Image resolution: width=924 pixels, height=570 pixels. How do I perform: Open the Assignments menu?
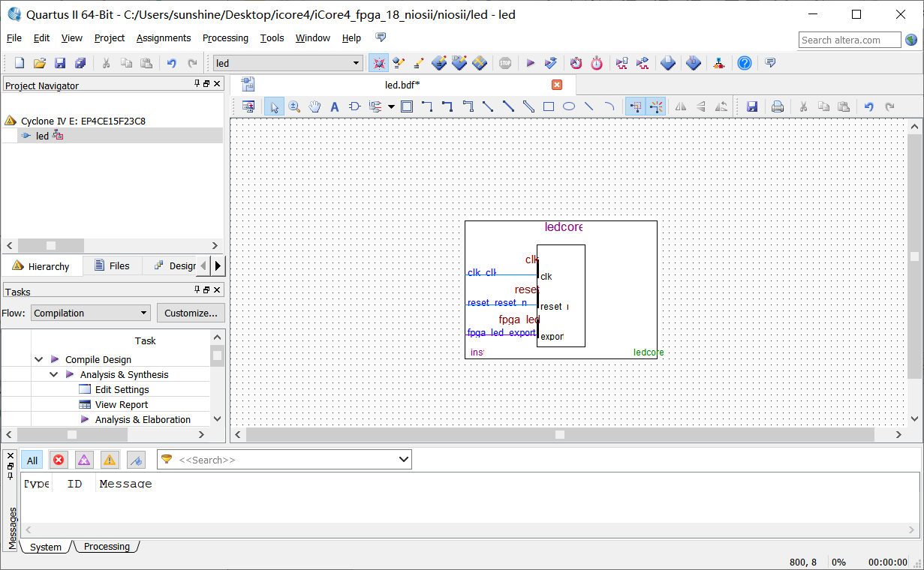pyautogui.click(x=164, y=37)
